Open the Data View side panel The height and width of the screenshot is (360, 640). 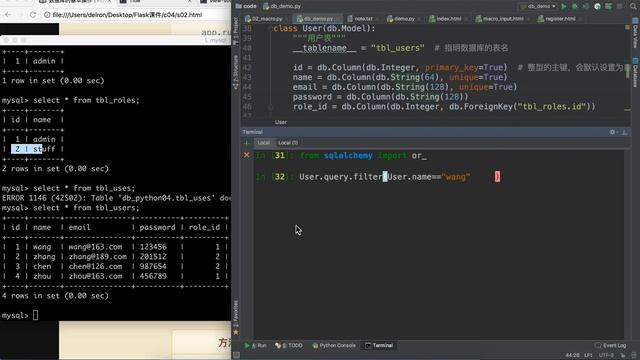pos(635,34)
